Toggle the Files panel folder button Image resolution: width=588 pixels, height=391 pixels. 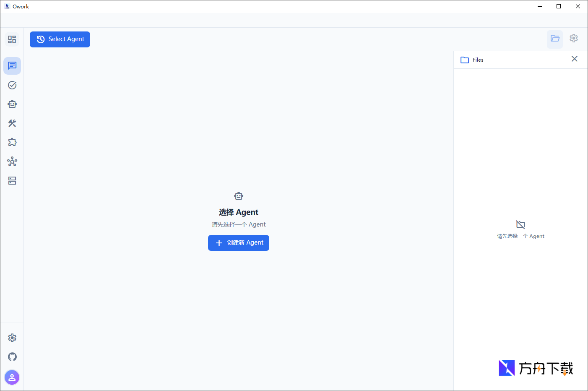555,39
